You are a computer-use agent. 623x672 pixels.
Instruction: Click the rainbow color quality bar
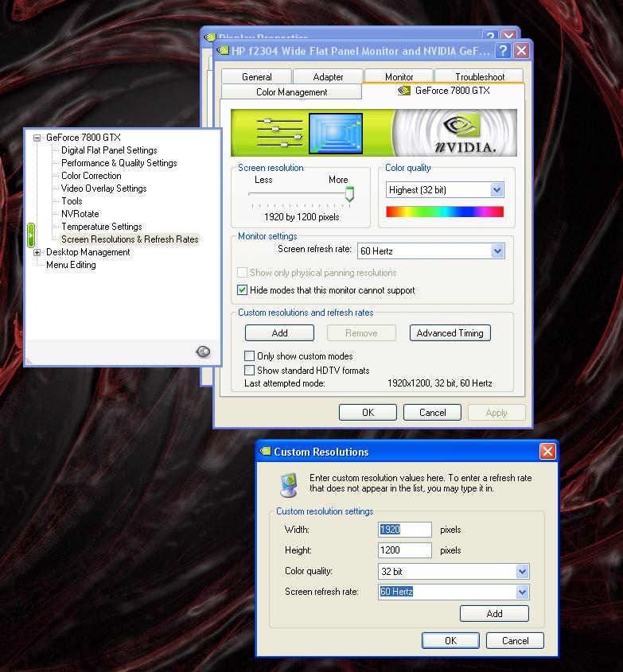pos(445,212)
